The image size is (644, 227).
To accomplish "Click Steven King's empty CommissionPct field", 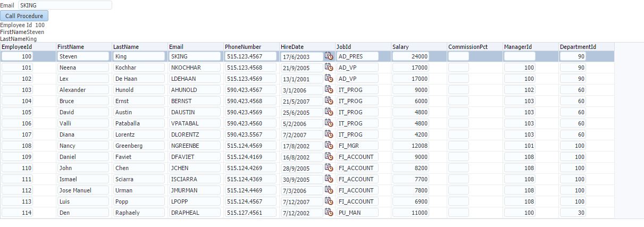I will coord(458,56).
